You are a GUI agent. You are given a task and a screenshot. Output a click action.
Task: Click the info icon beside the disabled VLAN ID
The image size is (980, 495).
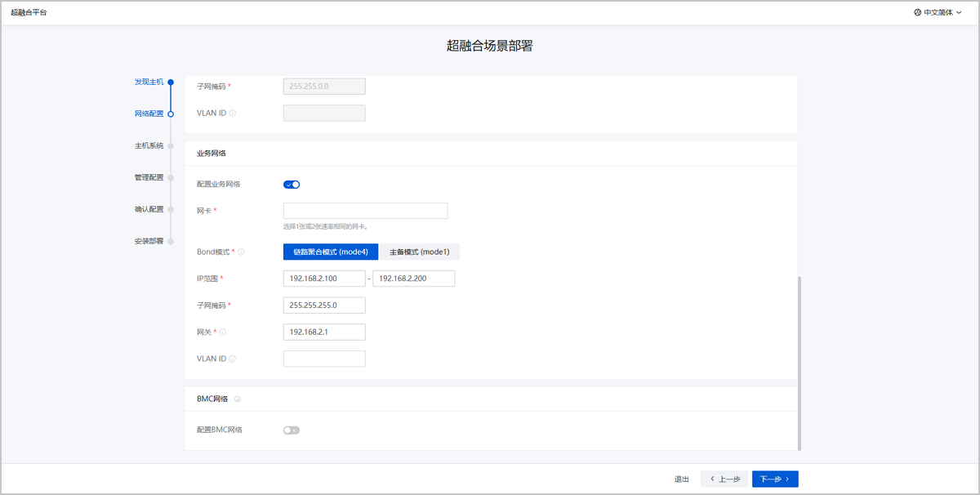[233, 113]
